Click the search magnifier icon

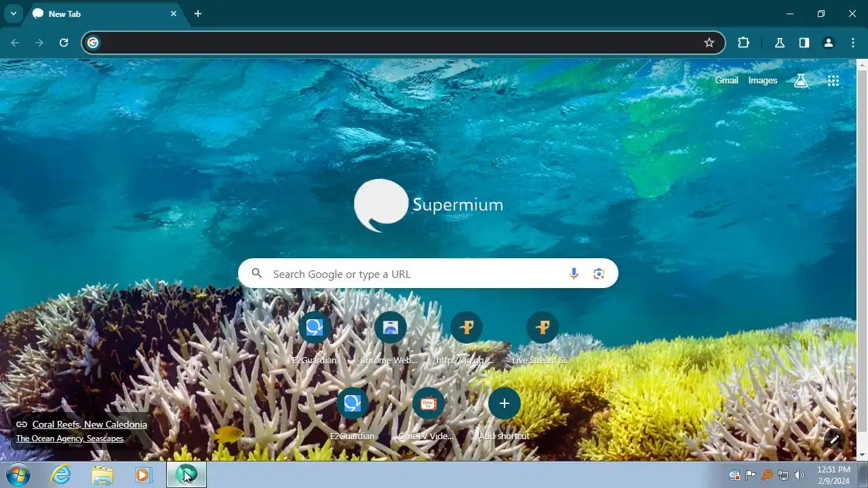click(256, 273)
